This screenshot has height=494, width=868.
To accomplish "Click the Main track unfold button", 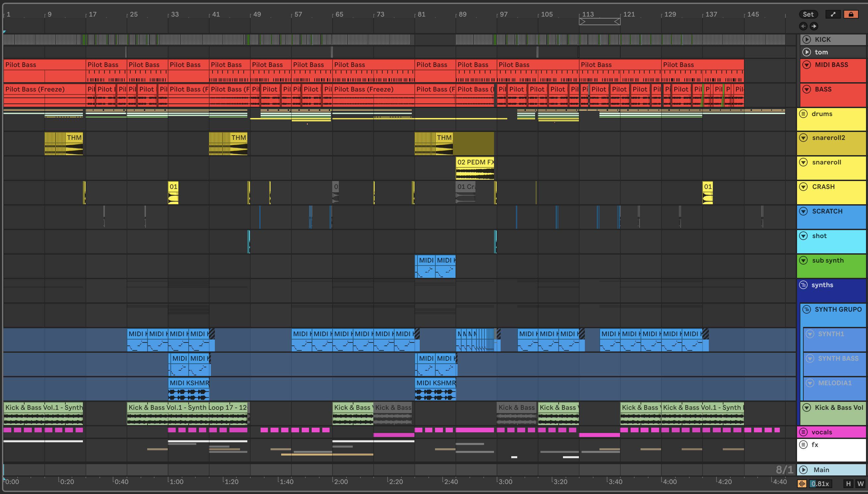I will 803,469.
